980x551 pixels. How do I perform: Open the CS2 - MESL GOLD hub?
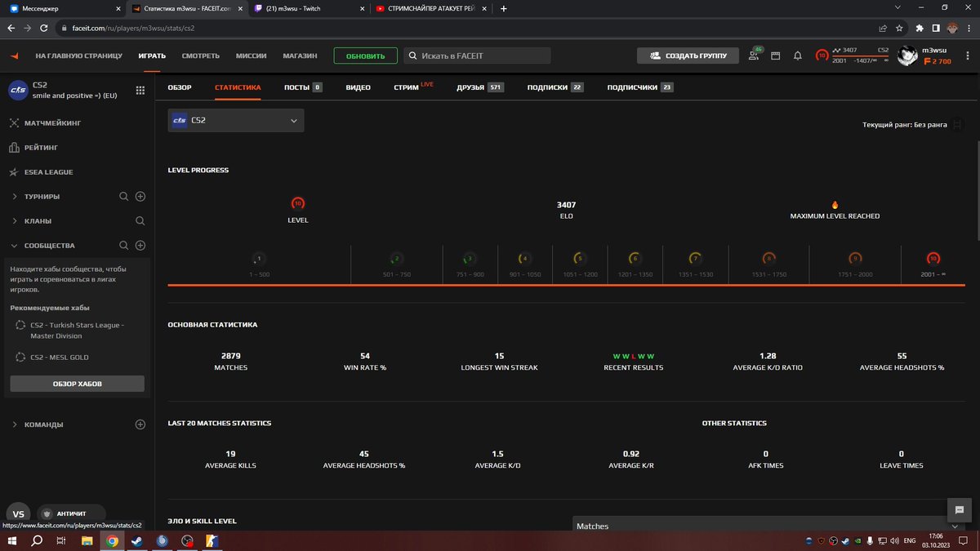(60, 358)
